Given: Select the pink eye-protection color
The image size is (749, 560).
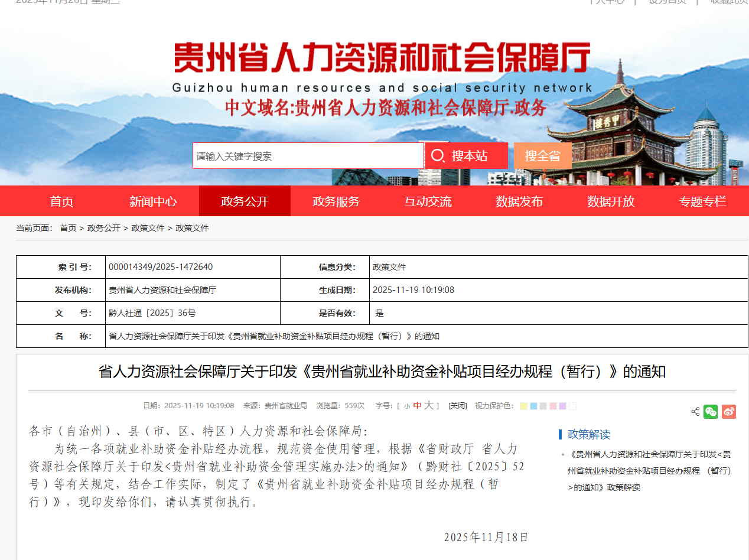Looking at the screenshot, I should pyautogui.click(x=553, y=406).
